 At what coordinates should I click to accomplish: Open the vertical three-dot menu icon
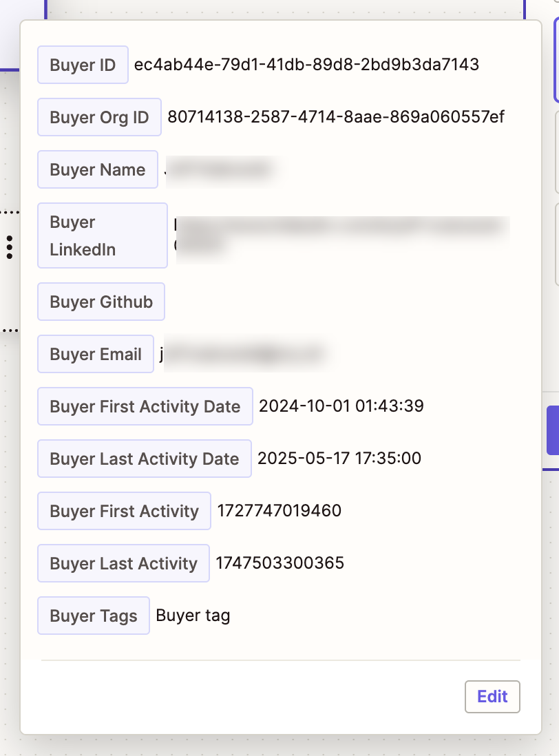[x=10, y=247]
